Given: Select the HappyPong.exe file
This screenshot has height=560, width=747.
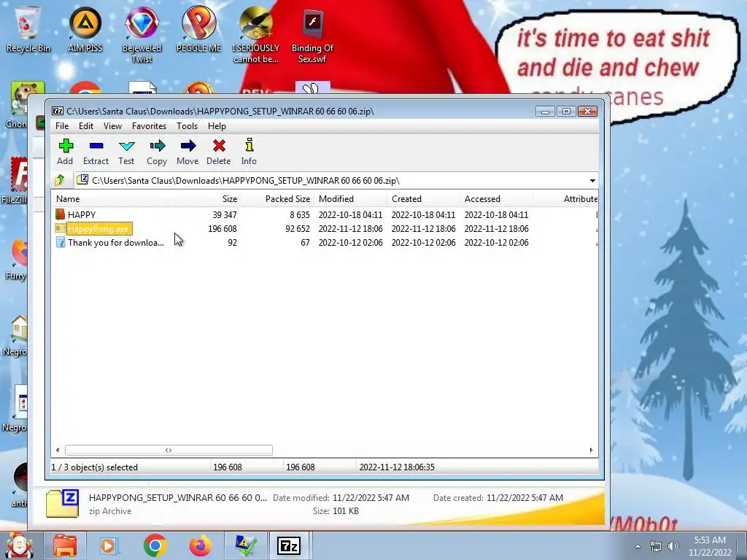Looking at the screenshot, I should click(x=99, y=228).
